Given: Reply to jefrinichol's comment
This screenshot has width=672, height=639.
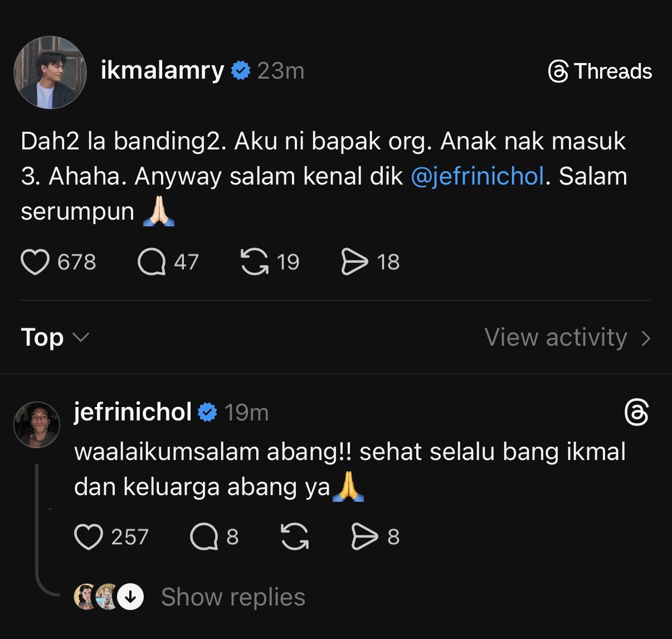Looking at the screenshot, I should 204,537.
